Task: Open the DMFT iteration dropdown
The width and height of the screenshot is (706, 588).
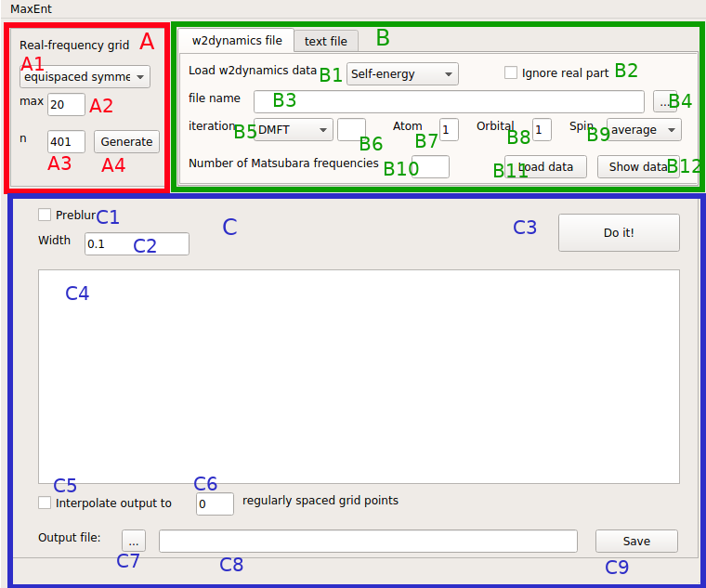Action: pos(294,130)
